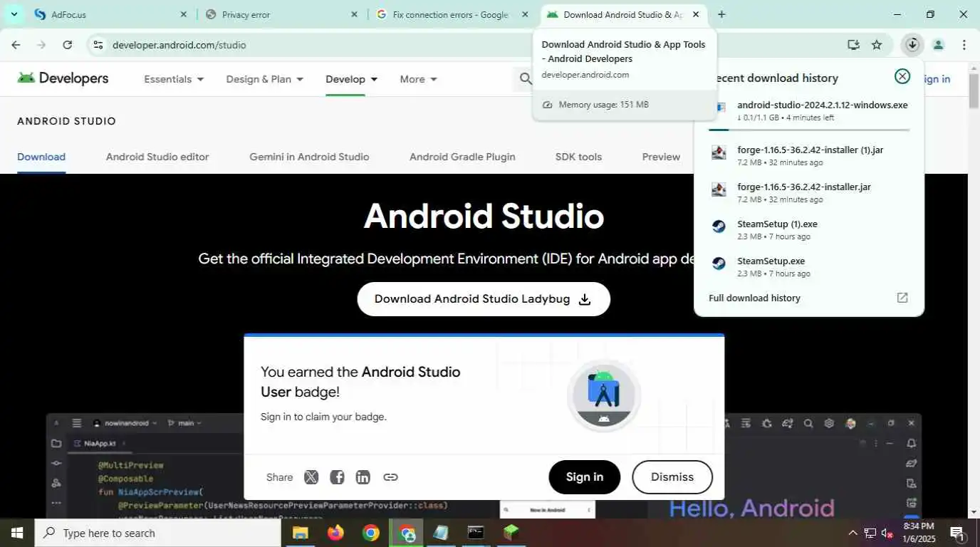Click the Android Developers logo

pyautogui.click(x=63, y=78)
